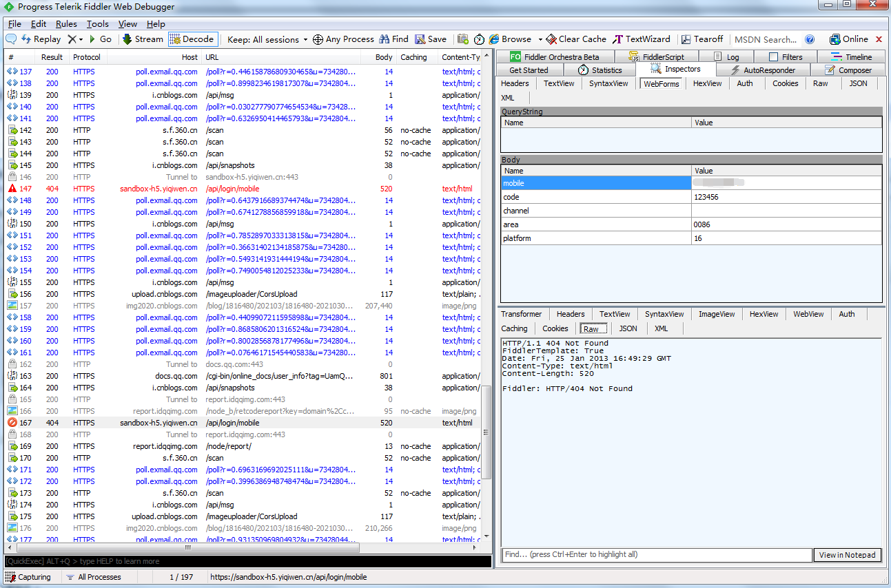Switch to the FiddlerScript tab
Viewport: 891px width, 588px height.
[x=656, y=57]
